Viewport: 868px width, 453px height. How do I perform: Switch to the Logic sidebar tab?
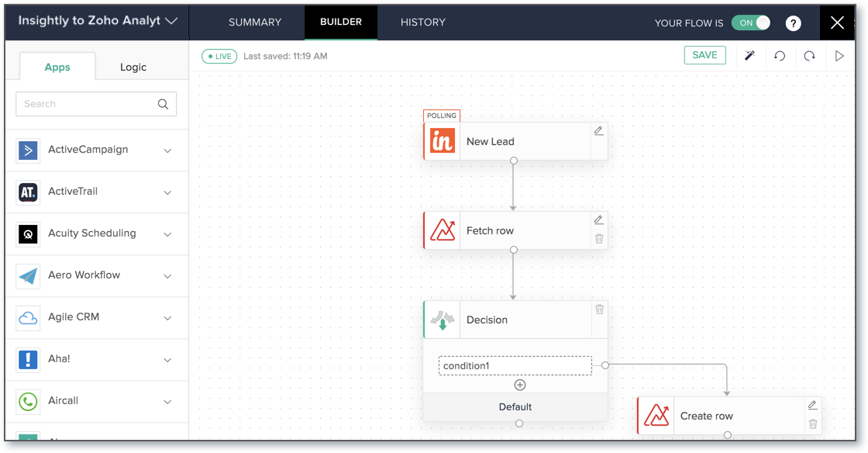[x=133, y=67]
